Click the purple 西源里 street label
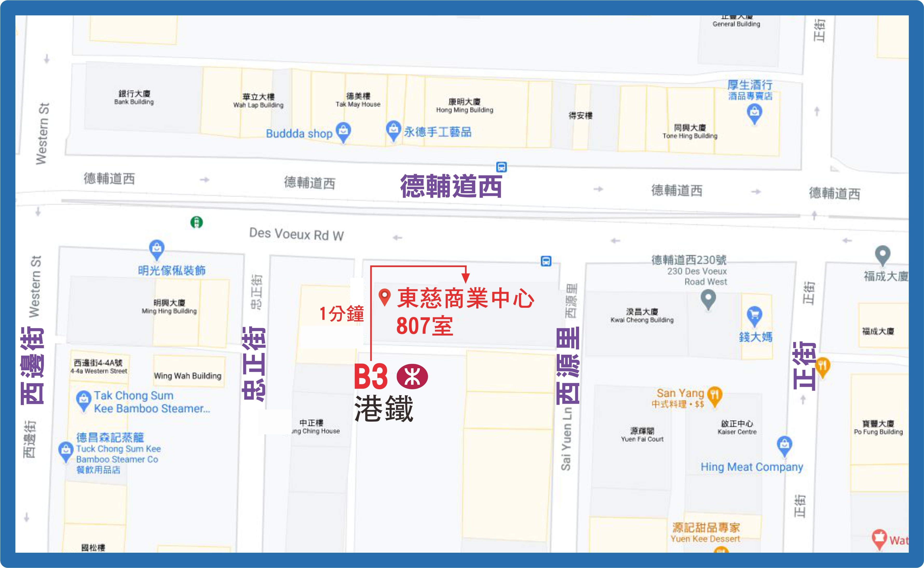Screen dimensions: 924x568 568,366
